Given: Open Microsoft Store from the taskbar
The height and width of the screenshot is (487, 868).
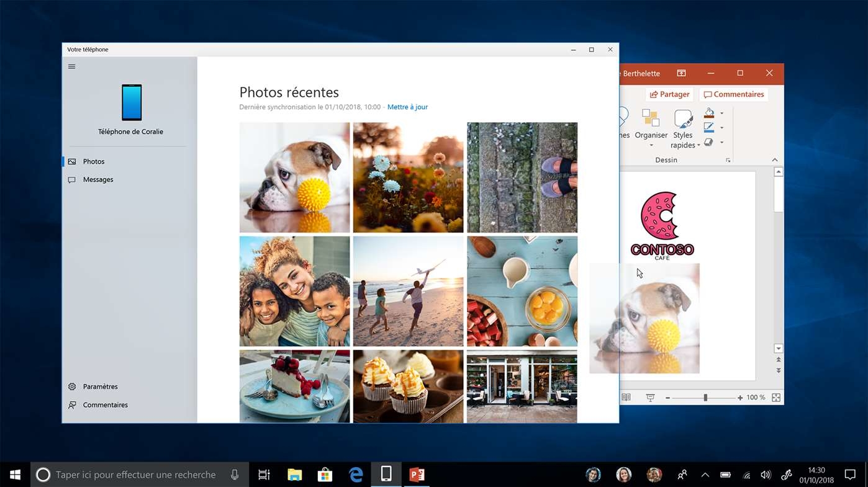Looking at the screenshot, I should click(x=325, y=475).
